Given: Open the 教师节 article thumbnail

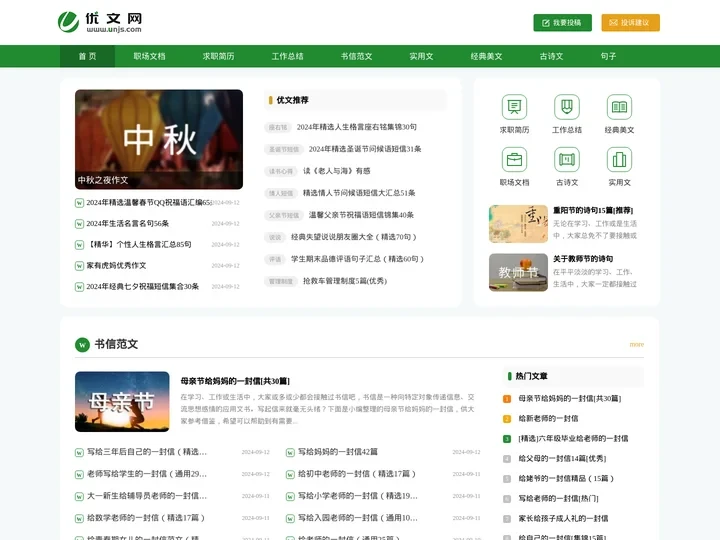Looking at the screenshot, I should click(518, 272).
